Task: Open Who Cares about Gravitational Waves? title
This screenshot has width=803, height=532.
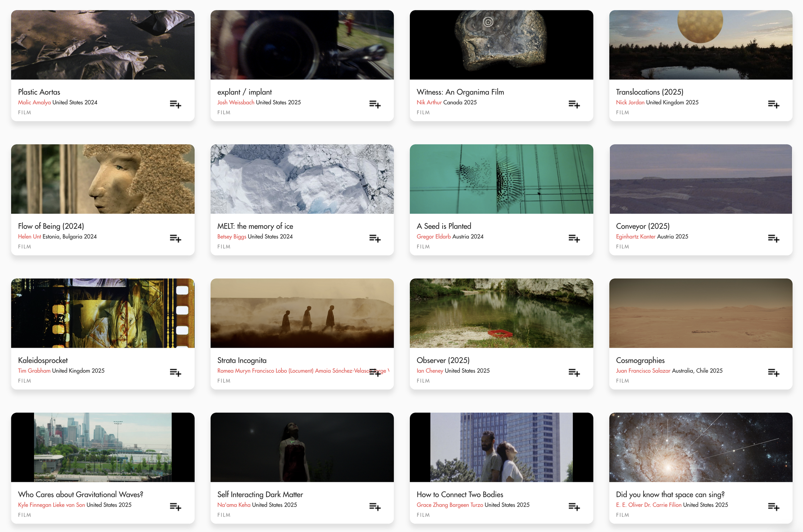Action: pyautogui.click(x=80, y=494)
